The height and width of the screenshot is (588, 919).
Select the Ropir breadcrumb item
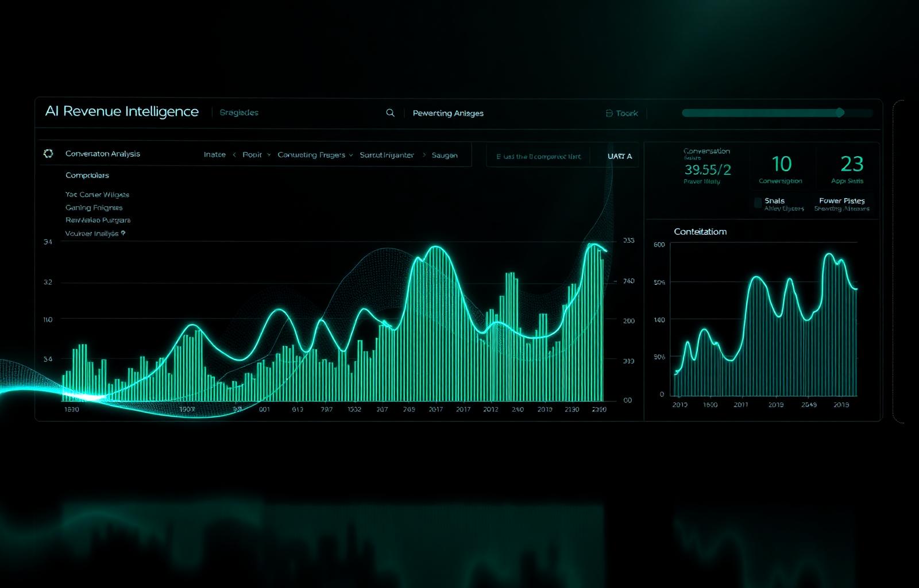252,155
